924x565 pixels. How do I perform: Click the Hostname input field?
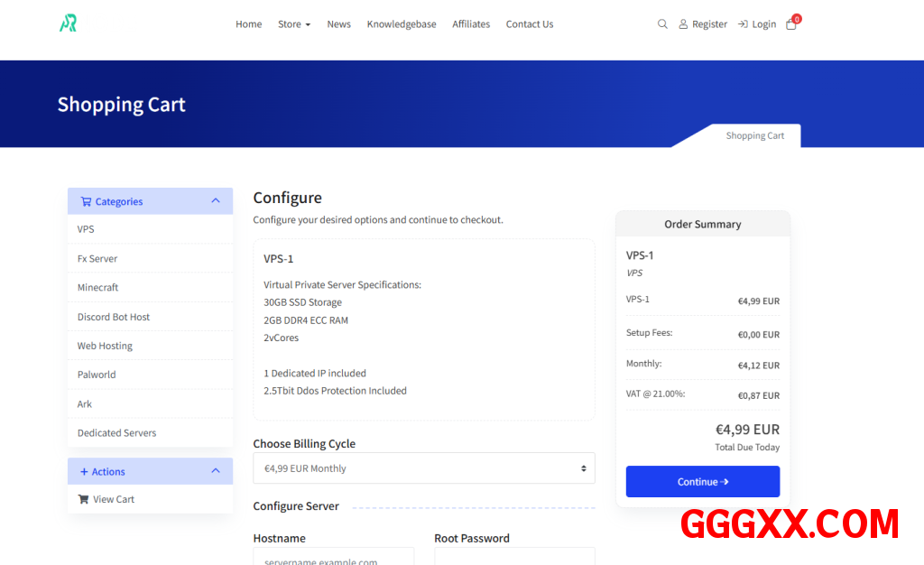pyautogui.click(x=333, y=558)
